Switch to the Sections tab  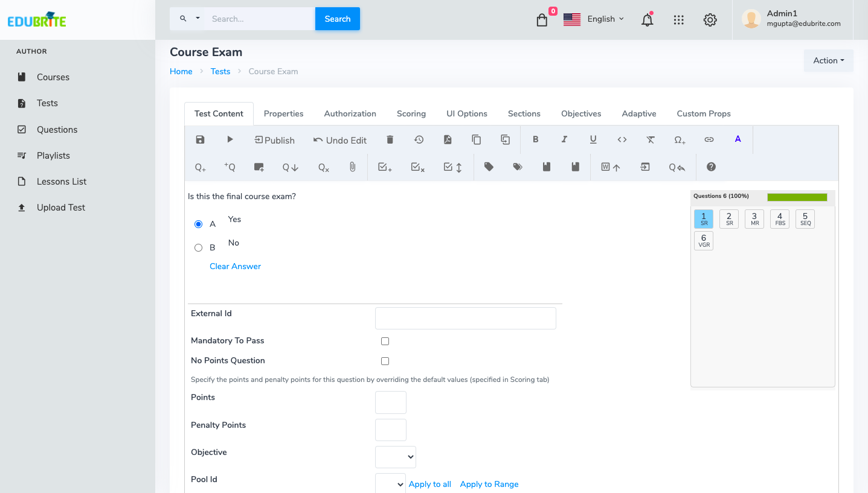[x=524, y=113]
